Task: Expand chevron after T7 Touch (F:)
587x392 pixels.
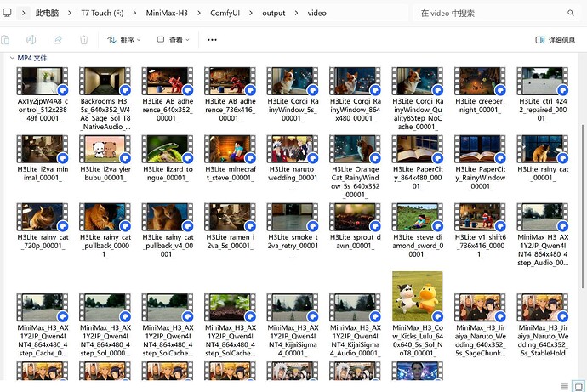Action: [x=134, y=13]
